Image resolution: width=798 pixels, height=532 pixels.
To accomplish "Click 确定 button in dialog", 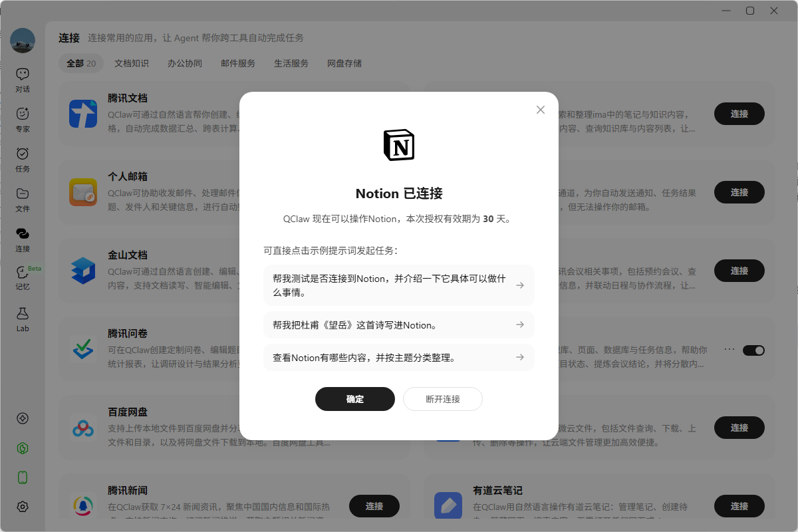I will 355,399.
